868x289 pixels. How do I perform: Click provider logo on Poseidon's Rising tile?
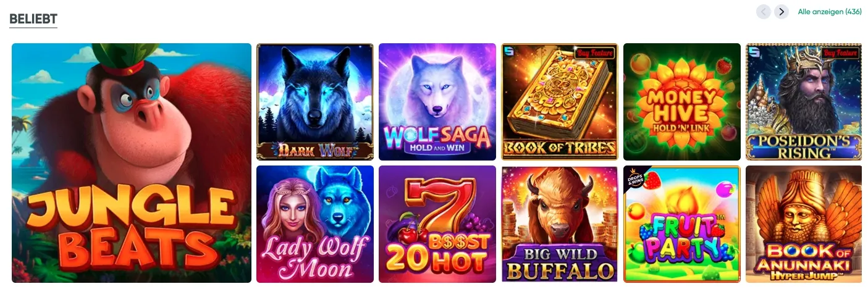tap(751, 49)
